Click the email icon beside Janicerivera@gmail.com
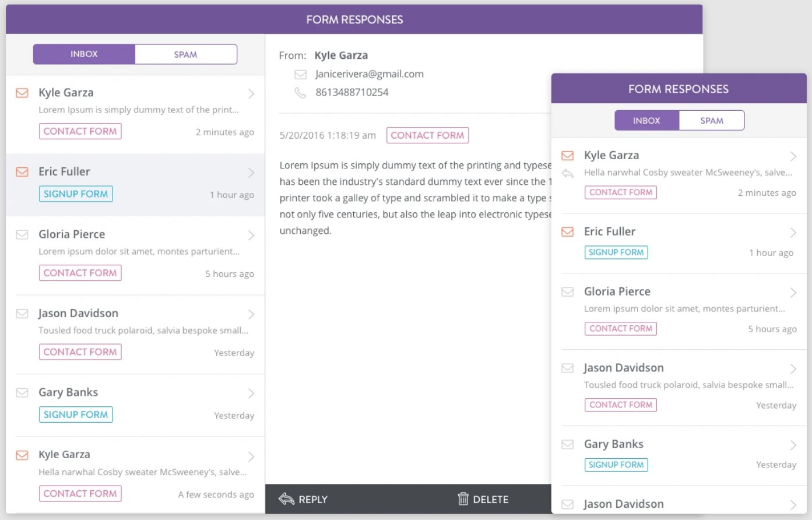 pyautogui.click(x=300, y=74)
